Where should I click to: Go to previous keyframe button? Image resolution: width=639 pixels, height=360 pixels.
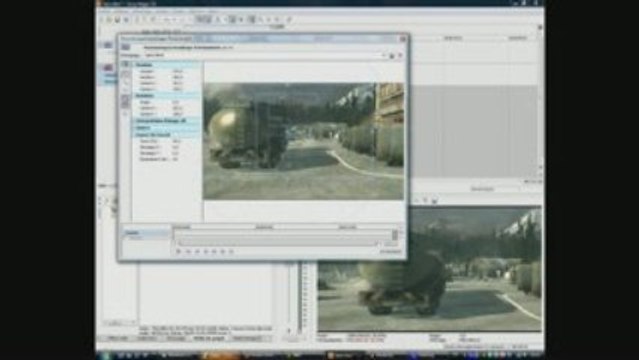point(197,252)
